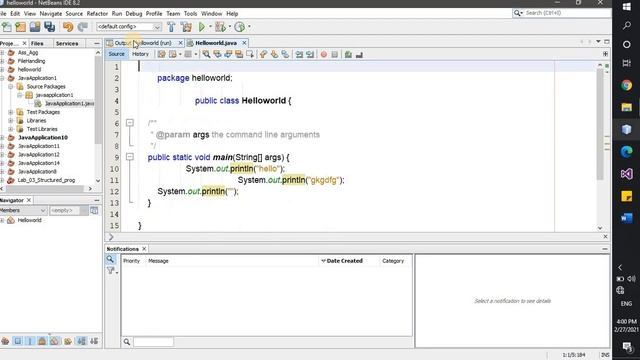Viewport: 640px width, 360px height.
Task: Switch the editor to Source view
Action: [116, 54]
